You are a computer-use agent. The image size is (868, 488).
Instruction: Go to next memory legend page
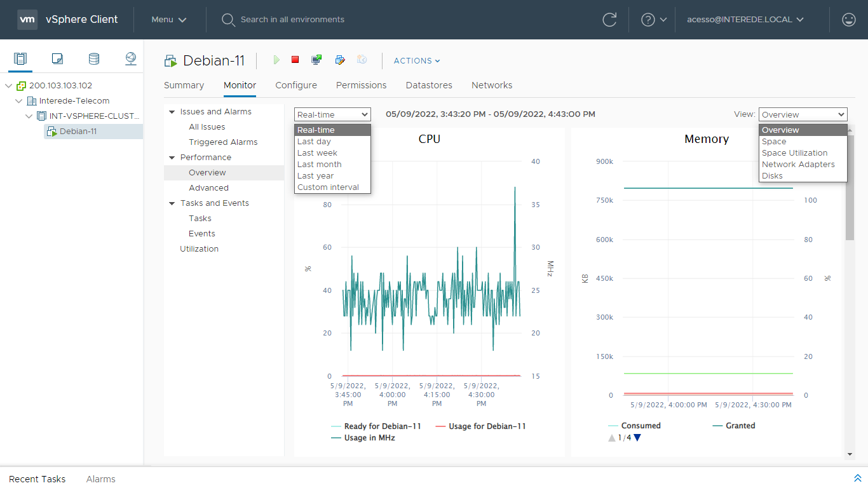coord(637,438)
